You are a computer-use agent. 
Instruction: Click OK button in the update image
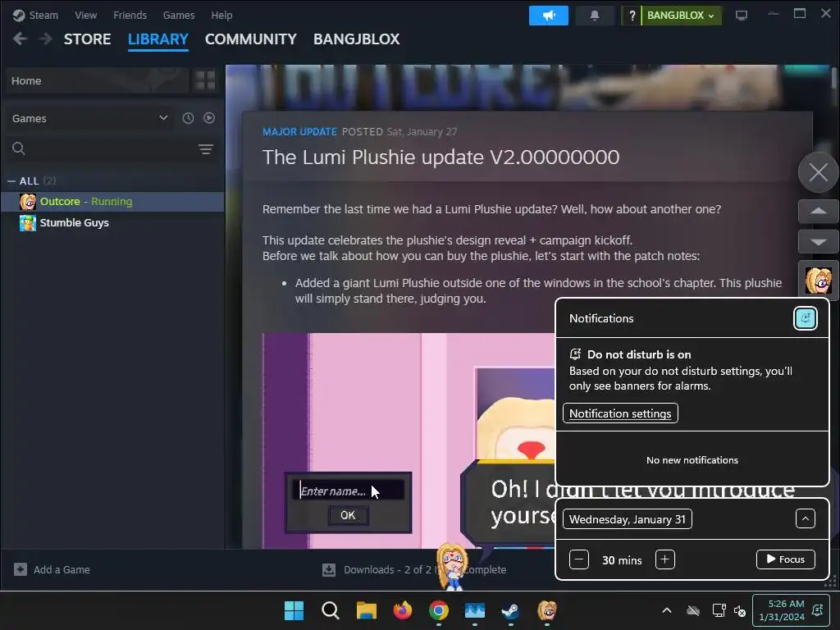click(348, 515)
